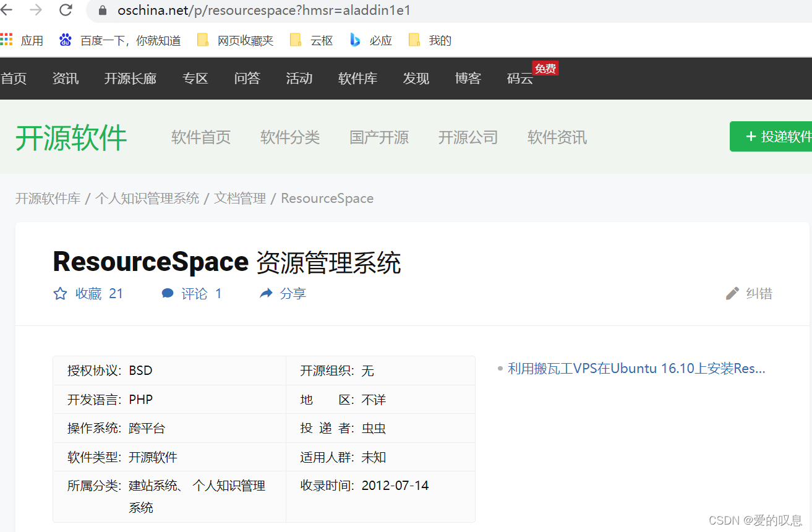Open the apps grid icon in bookmarks bar

(x=6, y=40)
